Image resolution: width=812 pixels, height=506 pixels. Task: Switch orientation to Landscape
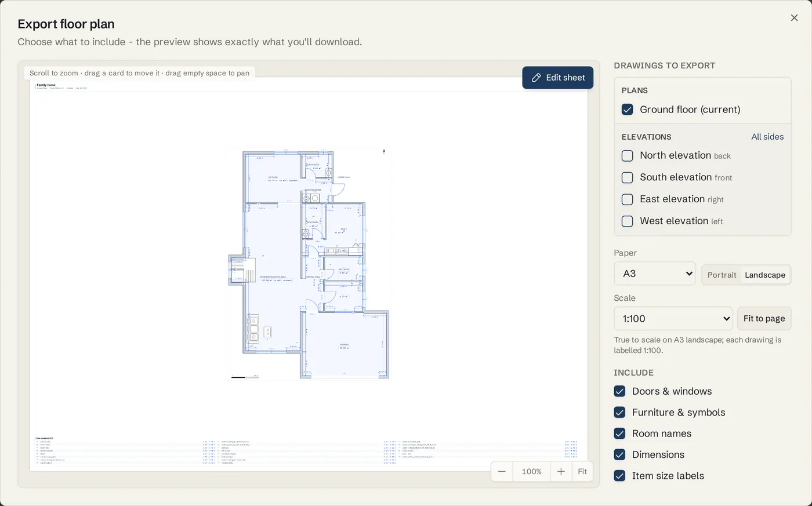[x=765, y=275]
